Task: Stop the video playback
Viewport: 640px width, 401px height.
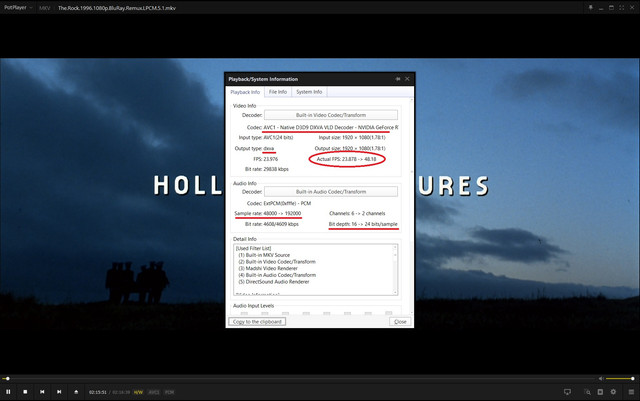Action: click(x=25, y=392)
